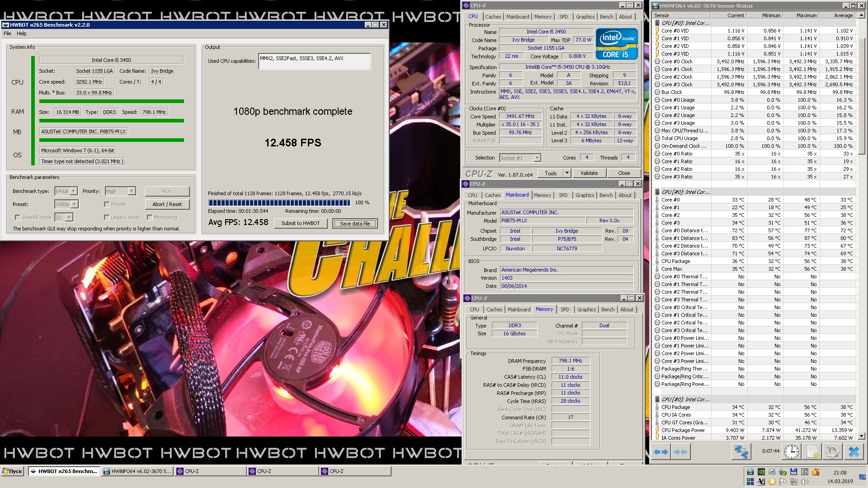Click safely remove hardware tray icon
The height and width of the screenshot is (488, 868).
(x=783, y=472)
